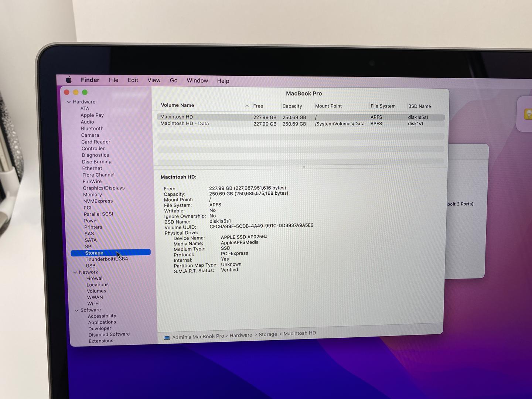The width and height of the screenshot is (532, 399).
Task: Click Macintosh HD in the path bar
Action: pos(300,333)
